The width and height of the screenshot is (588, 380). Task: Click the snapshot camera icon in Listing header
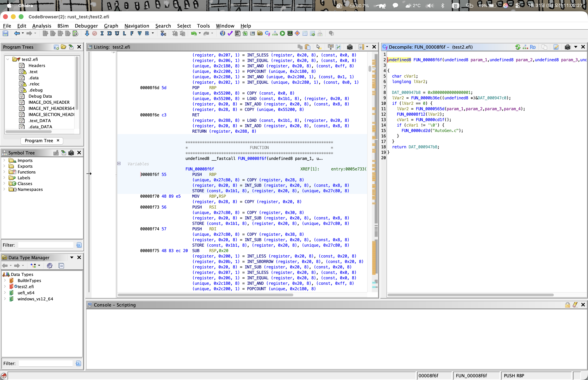coord(349,47)
